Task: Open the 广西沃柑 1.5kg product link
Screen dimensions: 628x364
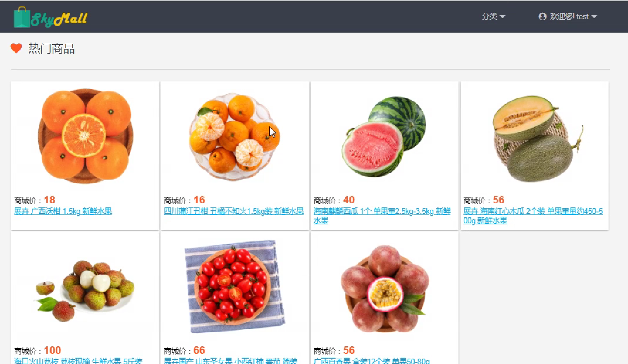Action: point(63,211)
